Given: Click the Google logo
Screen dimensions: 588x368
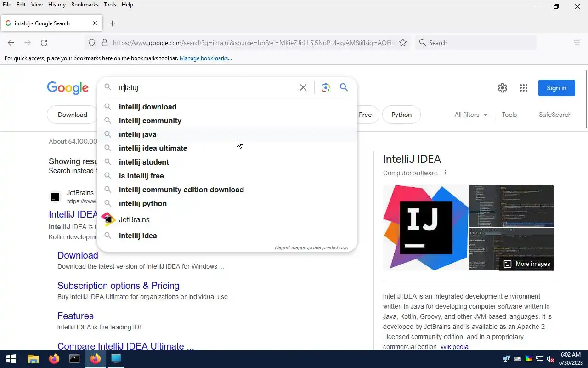Looking at the screenshot, I should [x=68, y=88].
